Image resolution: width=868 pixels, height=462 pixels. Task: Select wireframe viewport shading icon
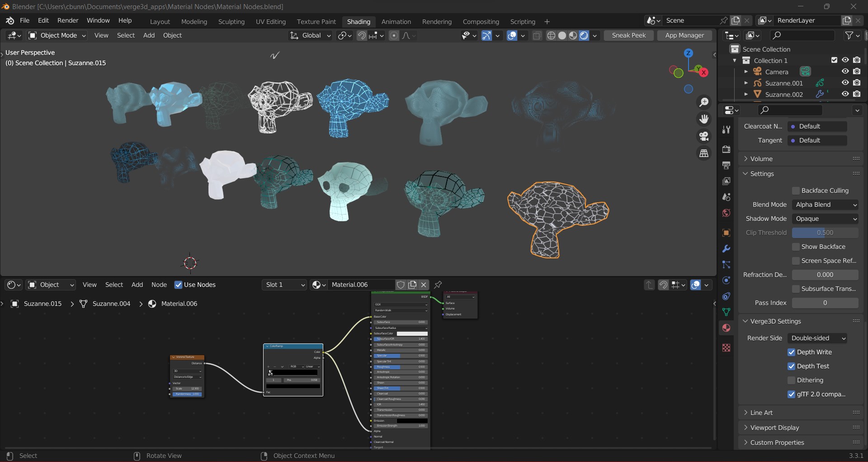[x=551, y=35]
